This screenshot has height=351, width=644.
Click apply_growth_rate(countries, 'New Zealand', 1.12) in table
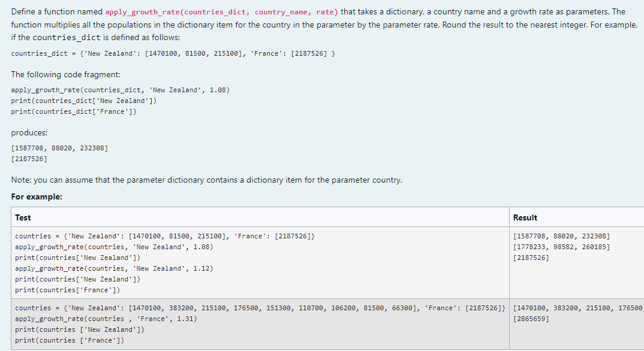[114, 268]
